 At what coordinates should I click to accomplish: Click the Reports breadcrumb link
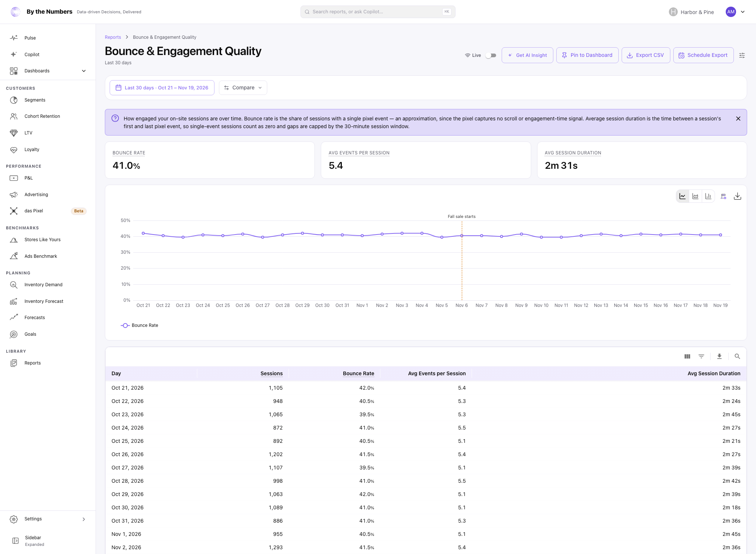tap(113, 37)
